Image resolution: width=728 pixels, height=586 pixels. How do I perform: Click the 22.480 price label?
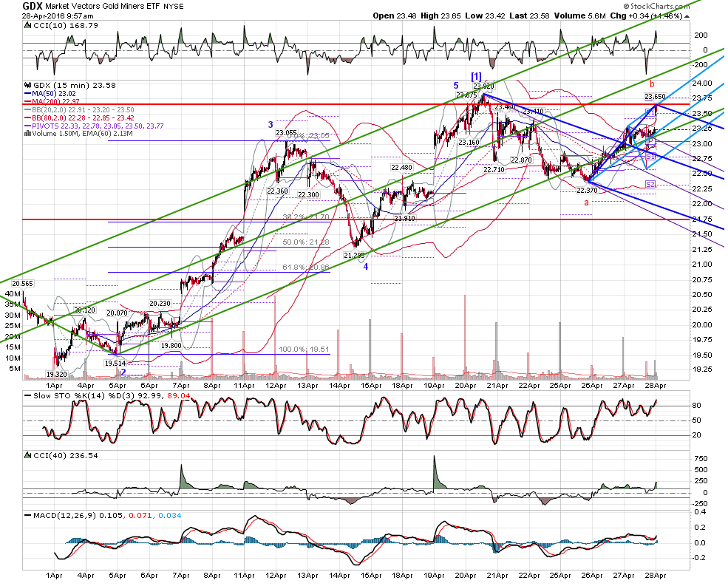(401, 168)
